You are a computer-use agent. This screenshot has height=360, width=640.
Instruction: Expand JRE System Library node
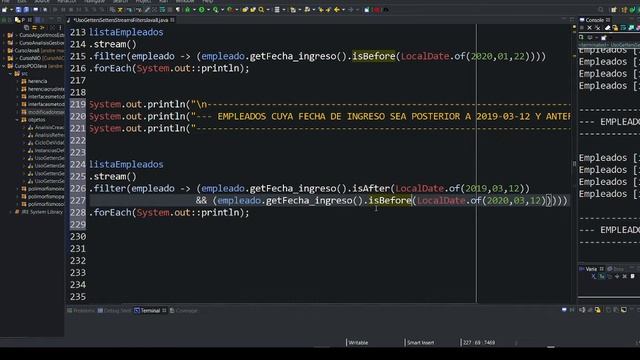(x=10, y=212)
